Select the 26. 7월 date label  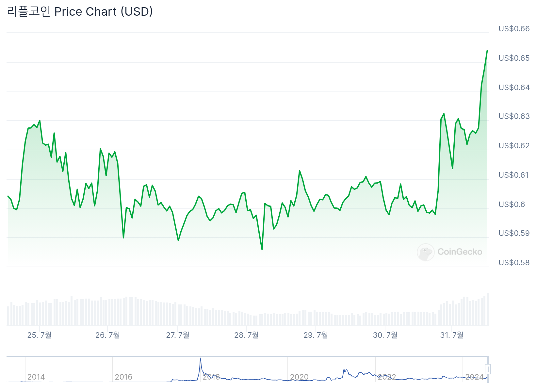pos(108,335)
